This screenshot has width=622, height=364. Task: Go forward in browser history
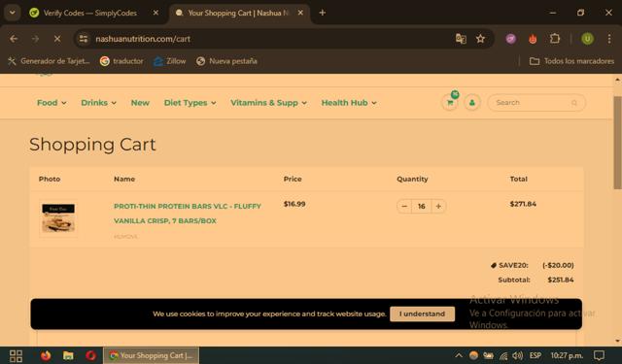click(35, 39)
